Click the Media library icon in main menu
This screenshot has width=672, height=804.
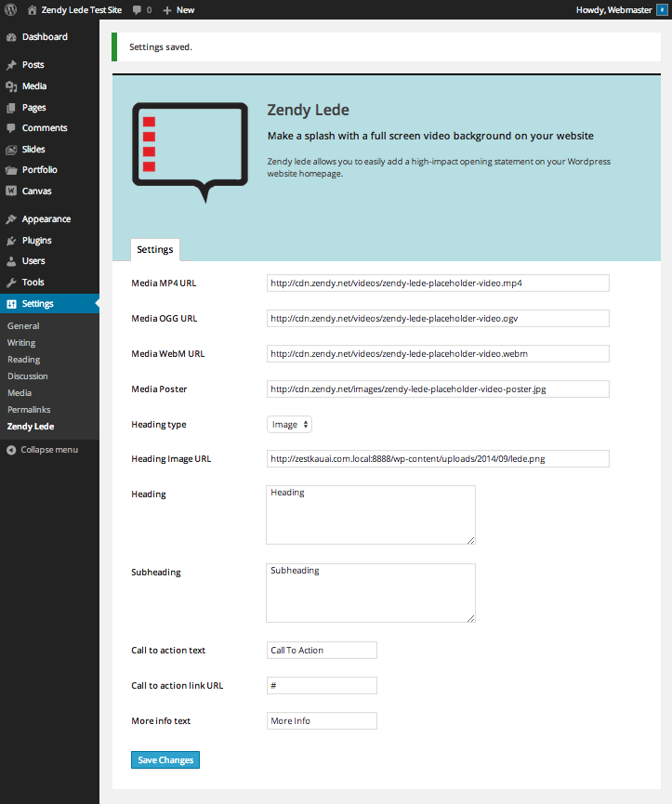point(11,86)
